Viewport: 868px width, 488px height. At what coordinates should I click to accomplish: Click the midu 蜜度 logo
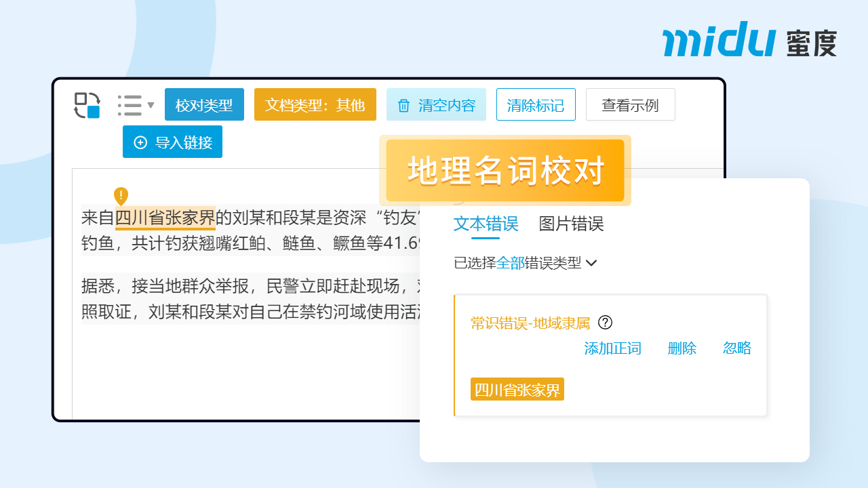tap(749, 41)
